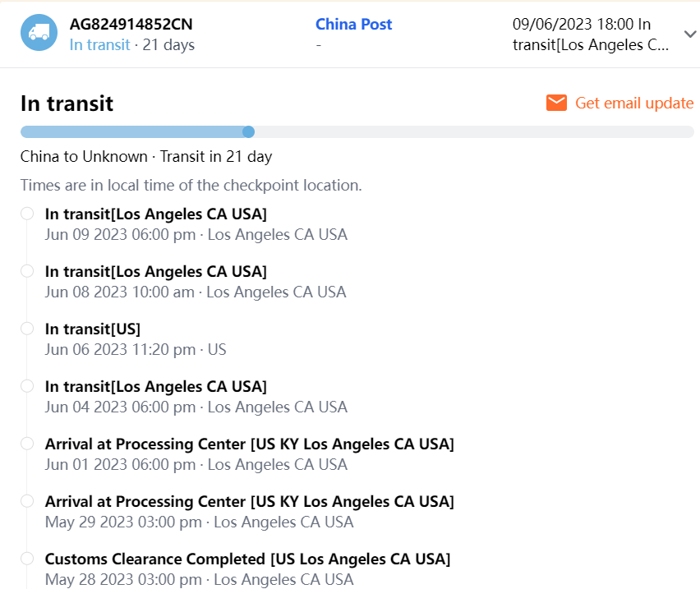The height and width of the screenshot is (589, 700).
Task: Click the orange email envelope icon
Action: point(556,103)
